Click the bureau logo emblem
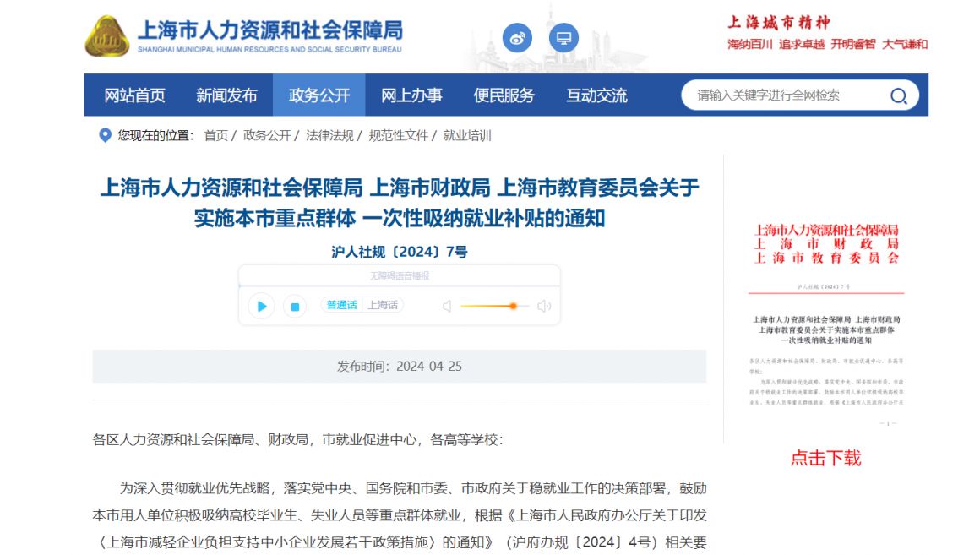980x555 pixels. click(106, 35)
